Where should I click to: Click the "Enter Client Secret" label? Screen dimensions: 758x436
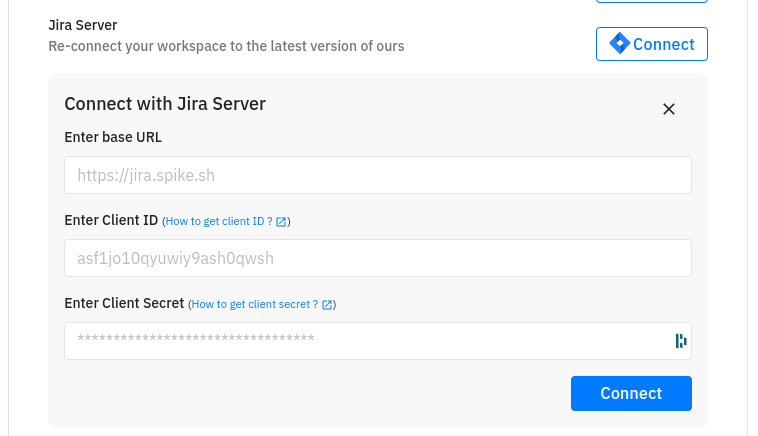[124, 303]
